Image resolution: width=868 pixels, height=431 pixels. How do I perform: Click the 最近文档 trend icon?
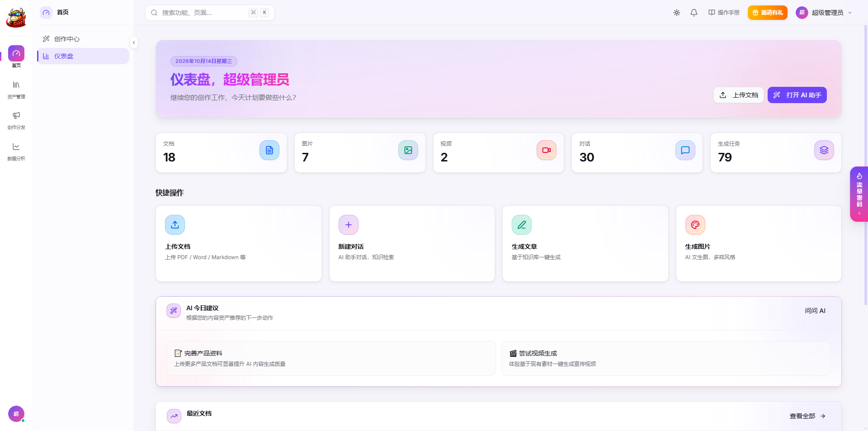click(174, 416)
